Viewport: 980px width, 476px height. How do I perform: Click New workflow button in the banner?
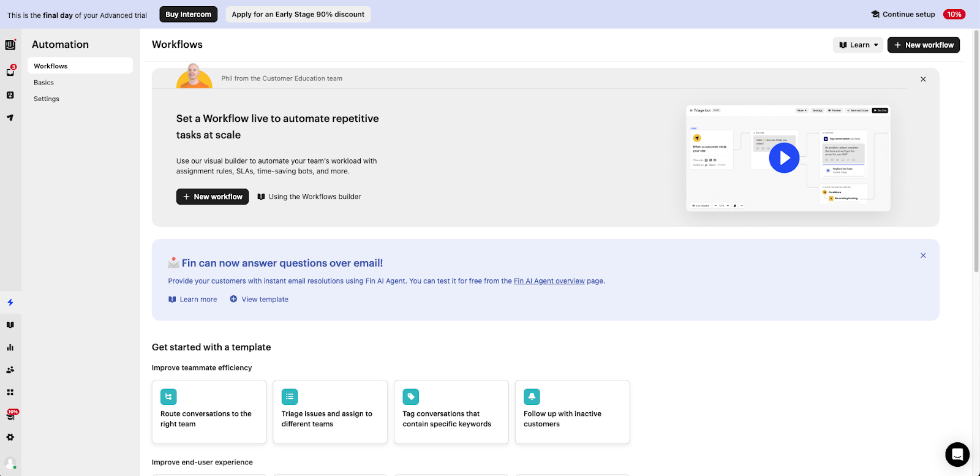pos(213,197)
